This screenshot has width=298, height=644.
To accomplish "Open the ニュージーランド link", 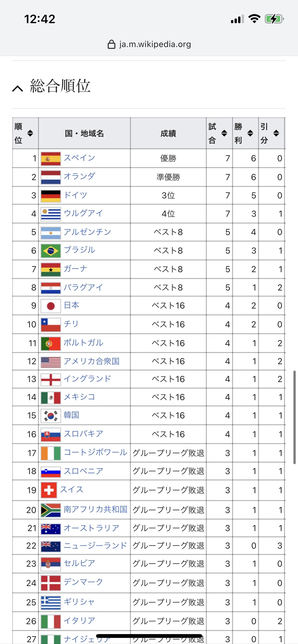I will coord(96,545).
